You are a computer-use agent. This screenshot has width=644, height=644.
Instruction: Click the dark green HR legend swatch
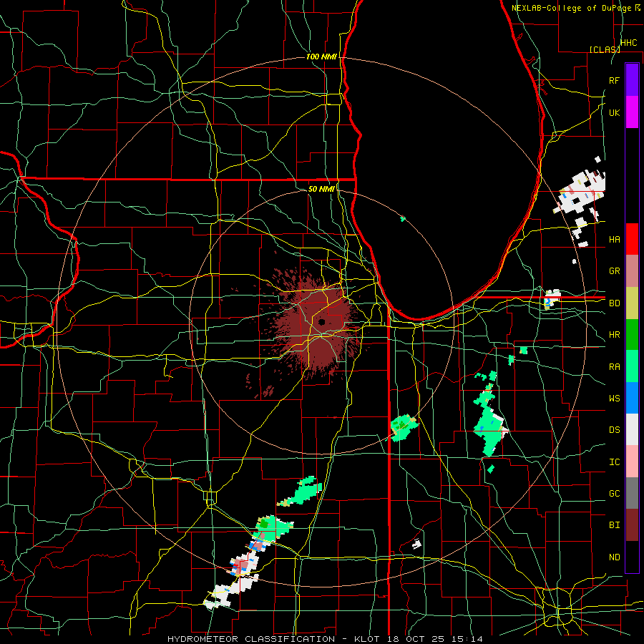click(632, 334)
